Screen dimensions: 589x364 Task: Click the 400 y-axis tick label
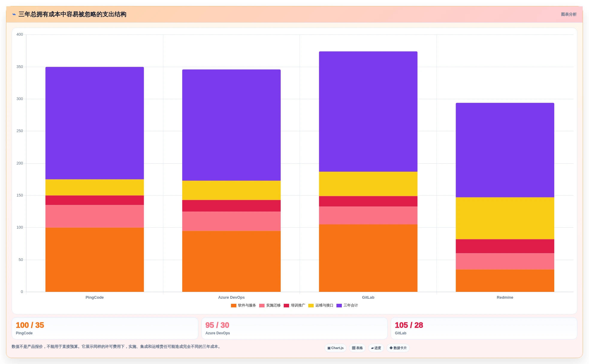click(x=20, y=34)
